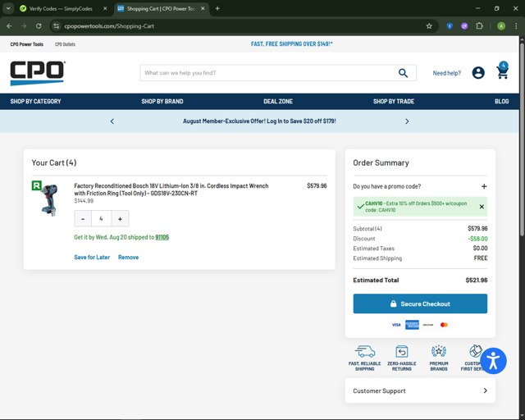The width and height of the screenshot is (525, 420).
Task: Click Fast, Free Shipping Over $149 text
Action: point(292,43)
